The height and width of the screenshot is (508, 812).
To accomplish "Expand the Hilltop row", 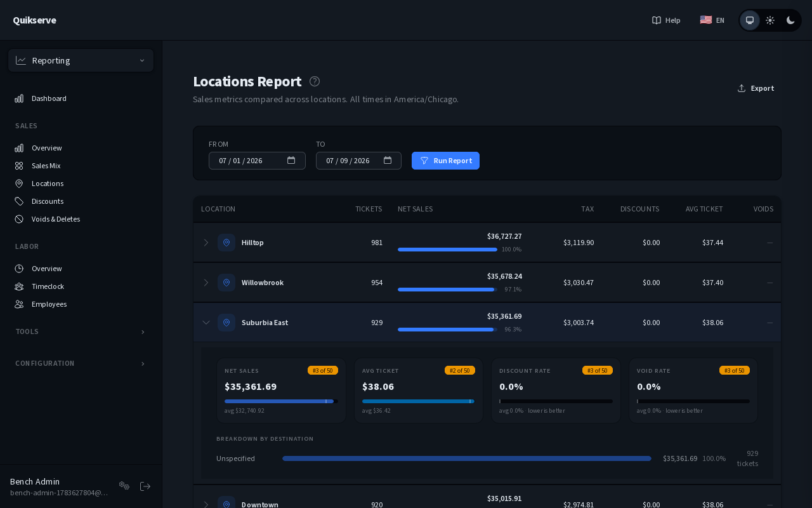I will (x=206, y=243).
